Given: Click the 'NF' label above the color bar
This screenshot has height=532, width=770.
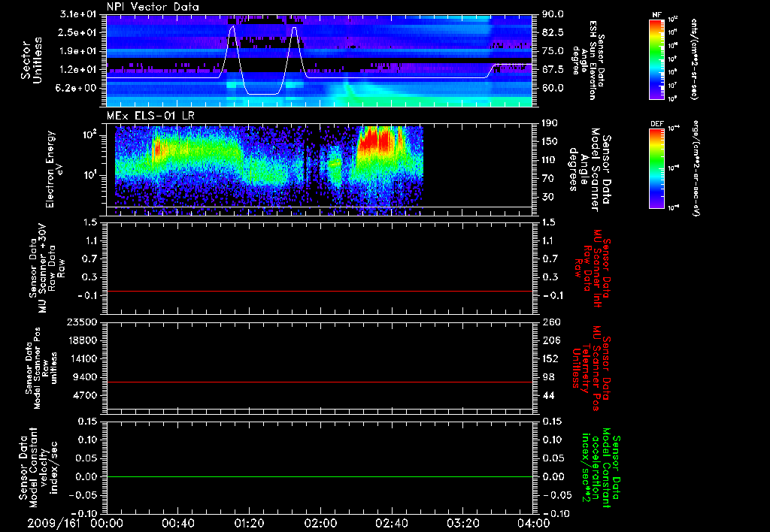Looking at the screenshot, I should tap(656, 15).
